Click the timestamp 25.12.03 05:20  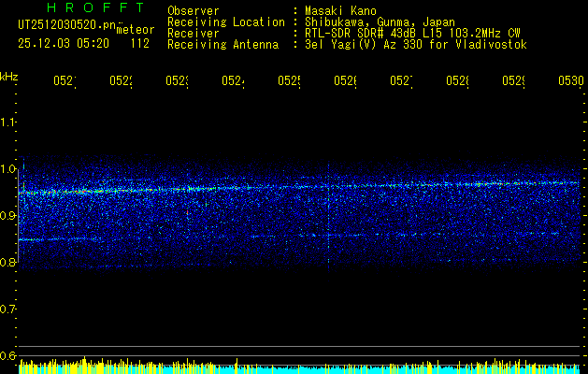64,44
